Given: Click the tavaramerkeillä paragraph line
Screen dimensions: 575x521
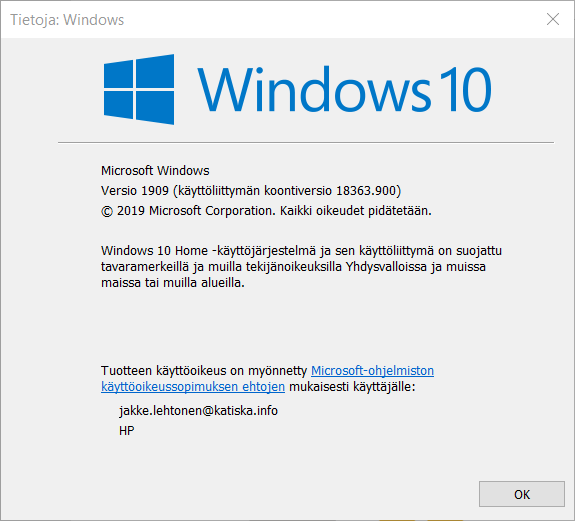Looking at the screenshot, I should coord(293,267).
